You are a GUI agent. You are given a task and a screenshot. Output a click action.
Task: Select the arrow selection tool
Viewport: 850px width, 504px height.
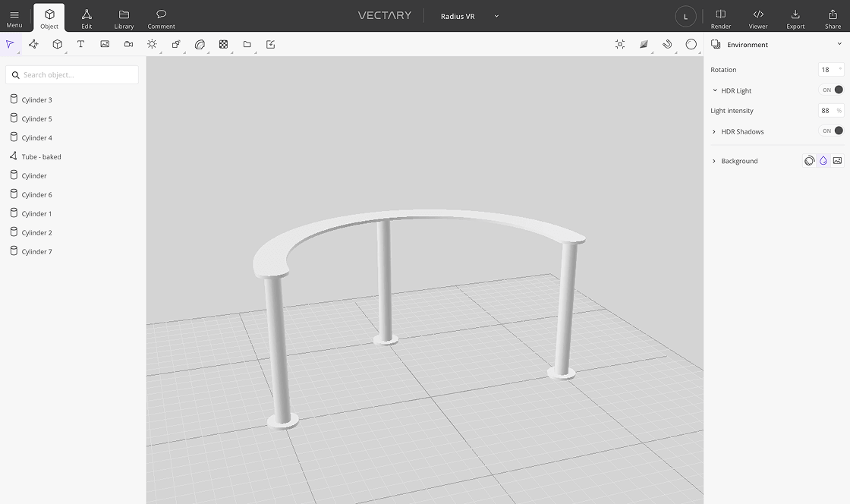10,45
